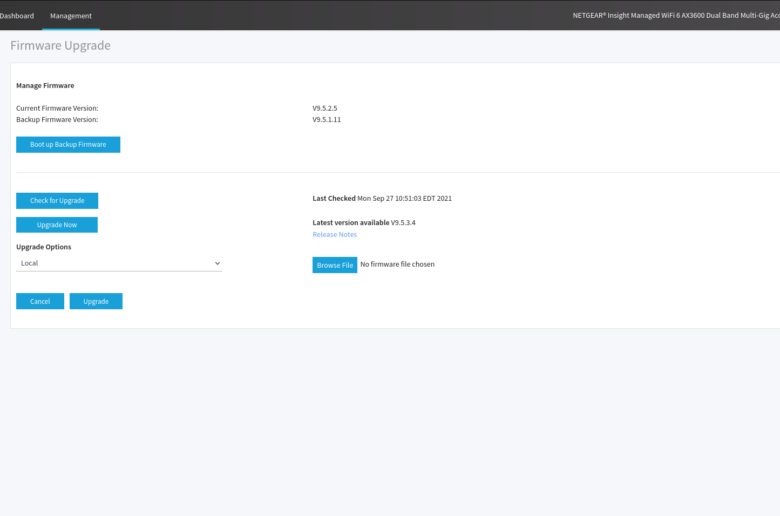Click the Last Checked timestamp text
The height and width of the screenshot is (516, 780).
click(x=404, y=198)
